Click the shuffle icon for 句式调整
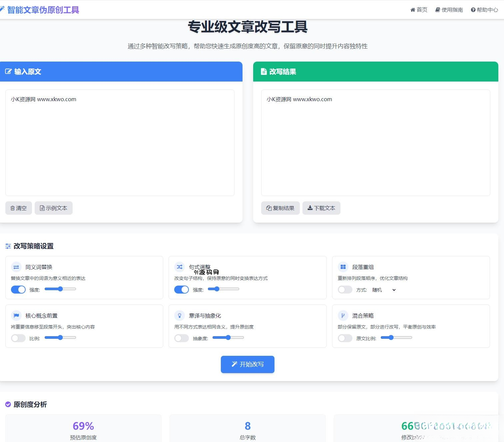 point(180,267)
